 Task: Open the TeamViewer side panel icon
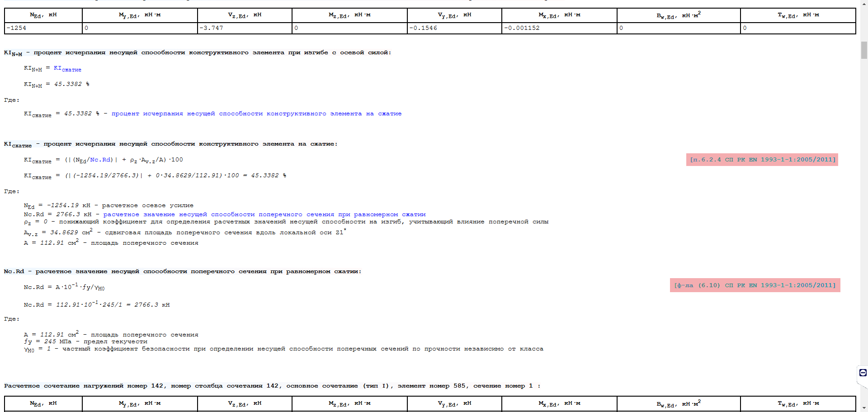pyautogui.click(x=863, y=373)
